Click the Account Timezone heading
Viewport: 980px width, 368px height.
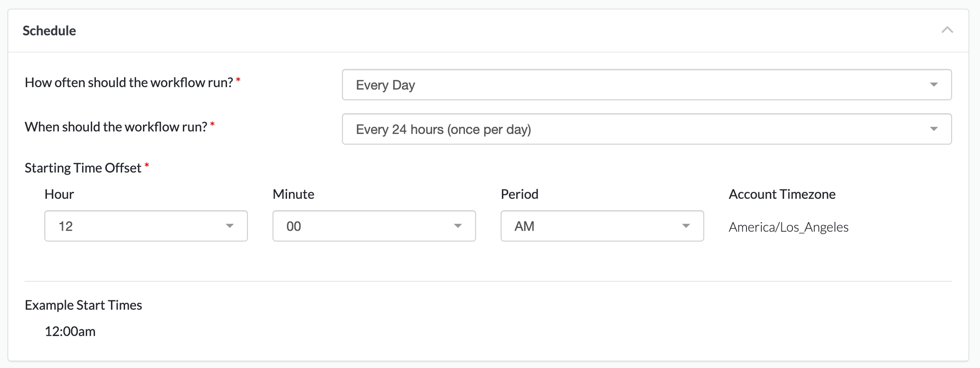782,194
